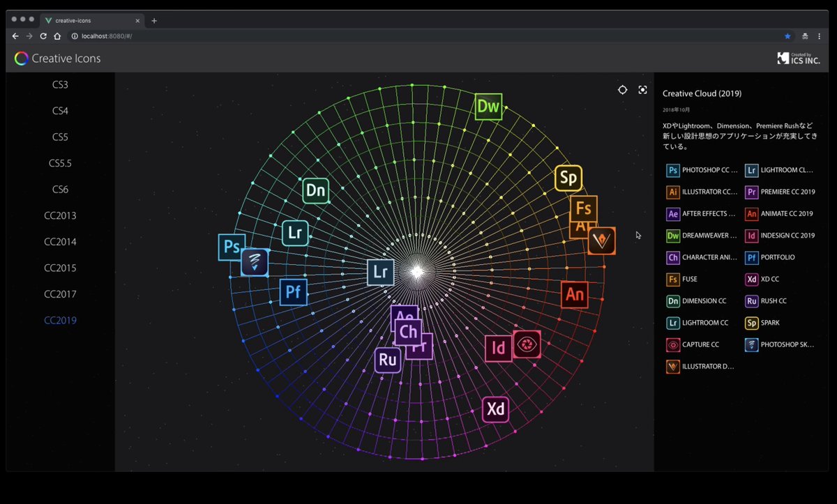The height and width of the screenshot is (504, 837).
Task: Open INDESIGN CC 2019 entry in the list
Action: (780, 236)
